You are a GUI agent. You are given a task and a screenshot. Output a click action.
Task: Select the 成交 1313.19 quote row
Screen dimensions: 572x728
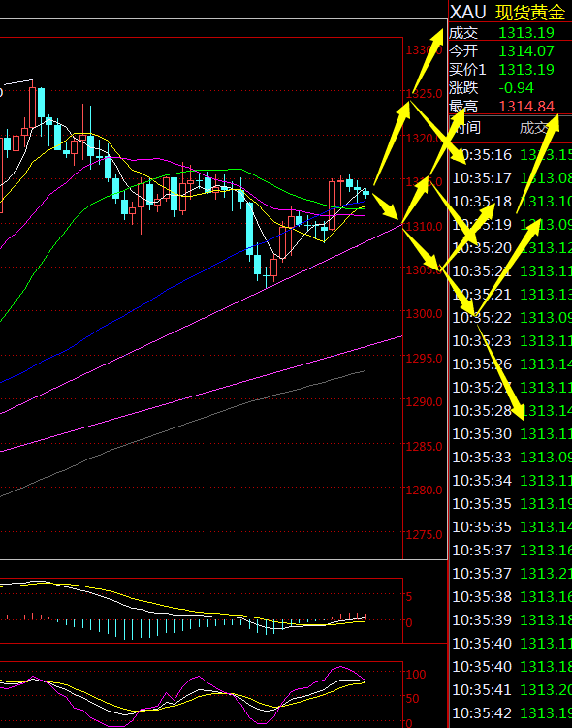click(510, 33)
